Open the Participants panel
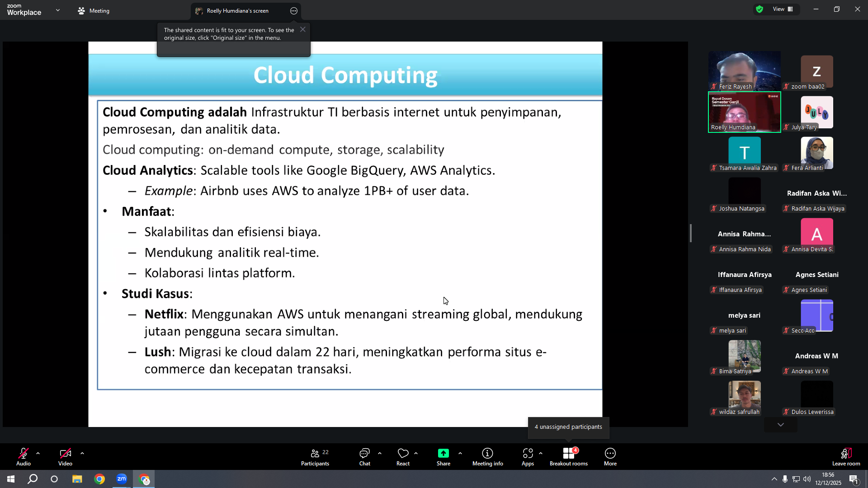Viewport: 868px width, 488px height. 316,456
